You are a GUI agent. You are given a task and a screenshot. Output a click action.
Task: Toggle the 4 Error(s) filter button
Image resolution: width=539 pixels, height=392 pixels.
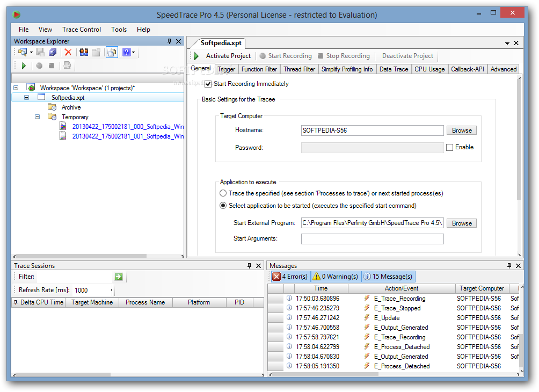(290, 277)
